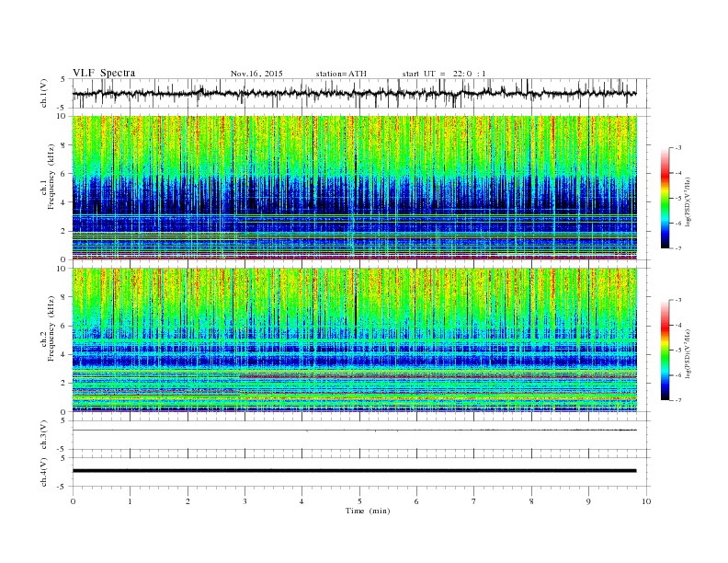Click the "2" kHz tick of ch.2 spectrogram

(x=63, y=383)
